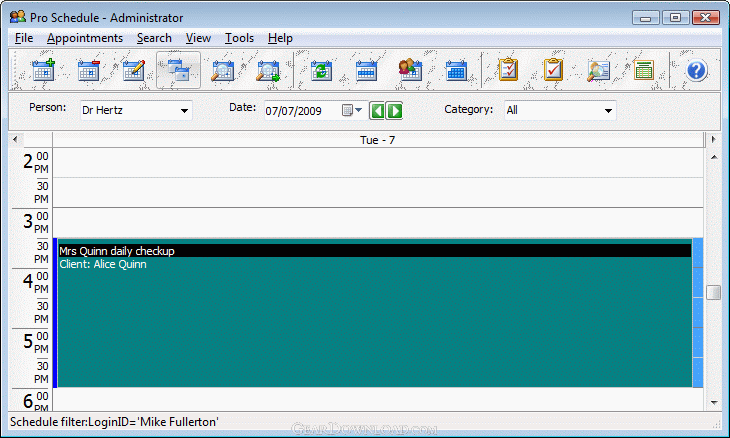The image size is (730, 438).
Task: Close the Pro Schedule window
Action: (x=706, y=18)
